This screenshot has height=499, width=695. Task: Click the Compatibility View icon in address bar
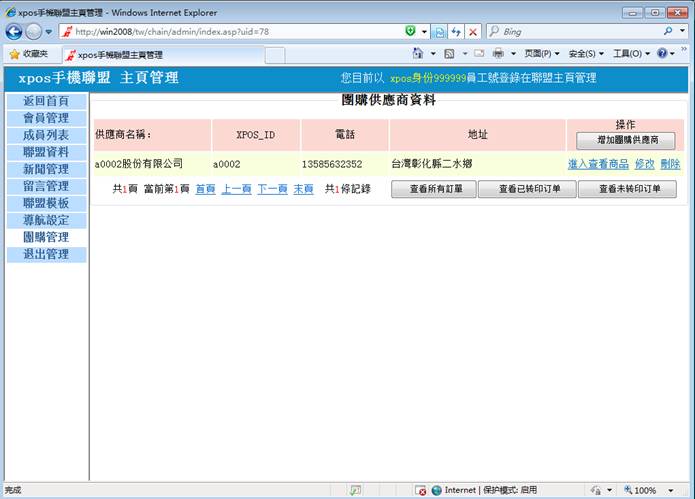pyautogui.click(x=438, y=32)
